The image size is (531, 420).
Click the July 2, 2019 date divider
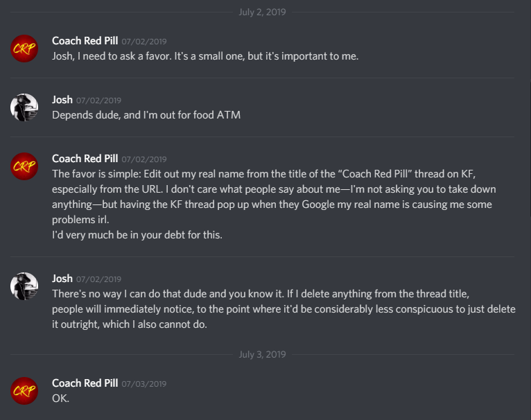262,12
